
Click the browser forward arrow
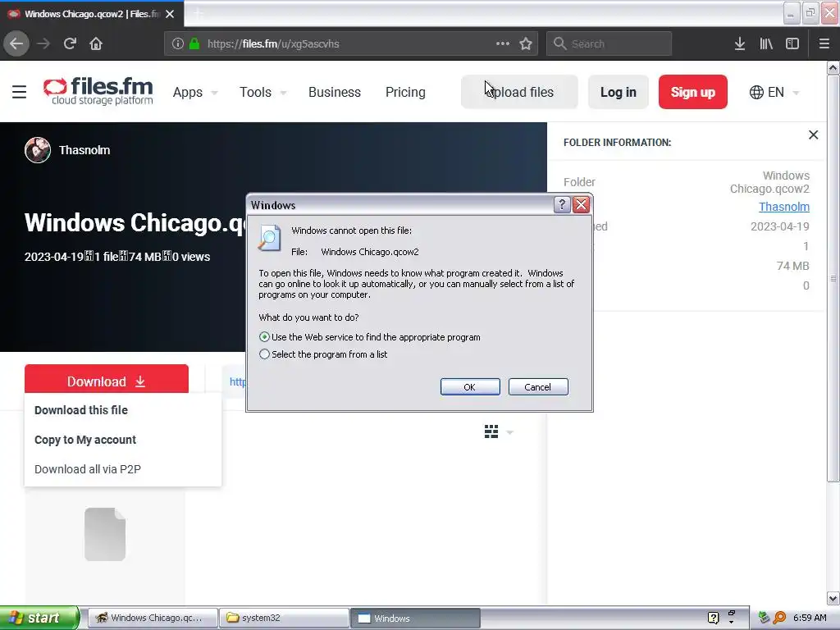(x=43, y=43)
